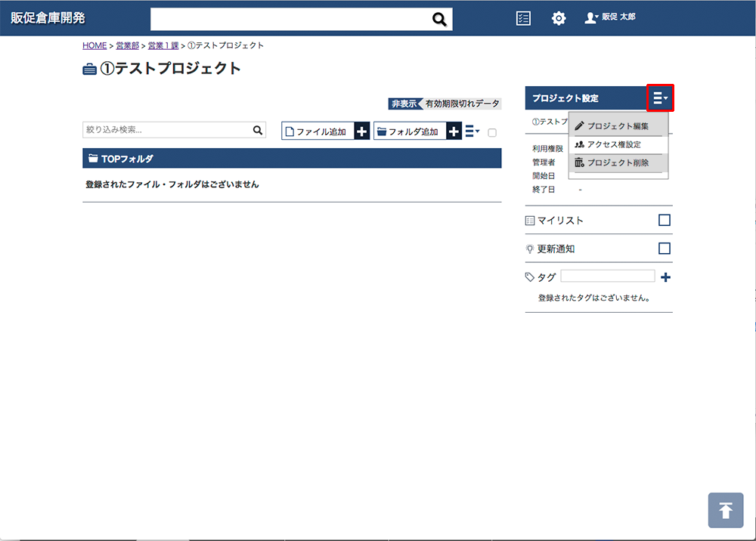Choose プロジェクト編集 from the menu
Viewport: 756px width, 541px height.
pos(618,125)
